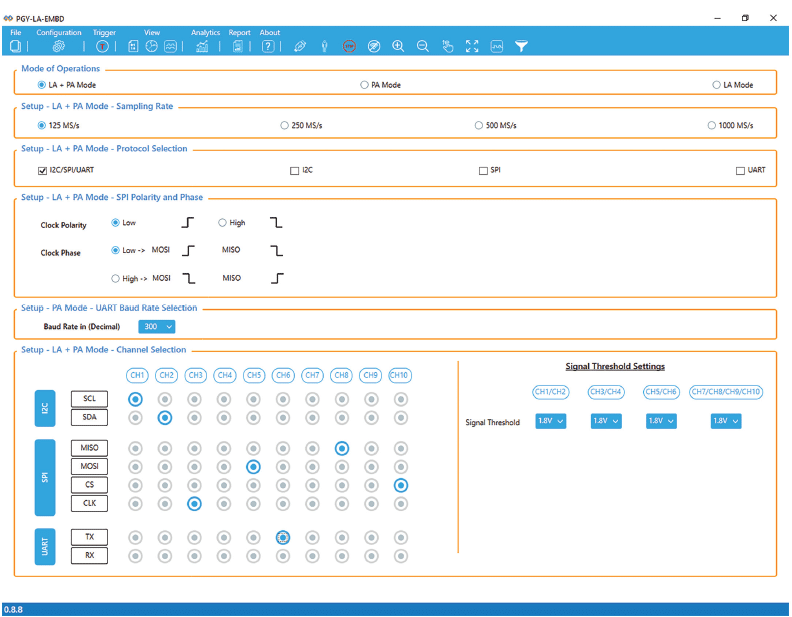Assign SCL to channel CH2

tap(165, 399)
